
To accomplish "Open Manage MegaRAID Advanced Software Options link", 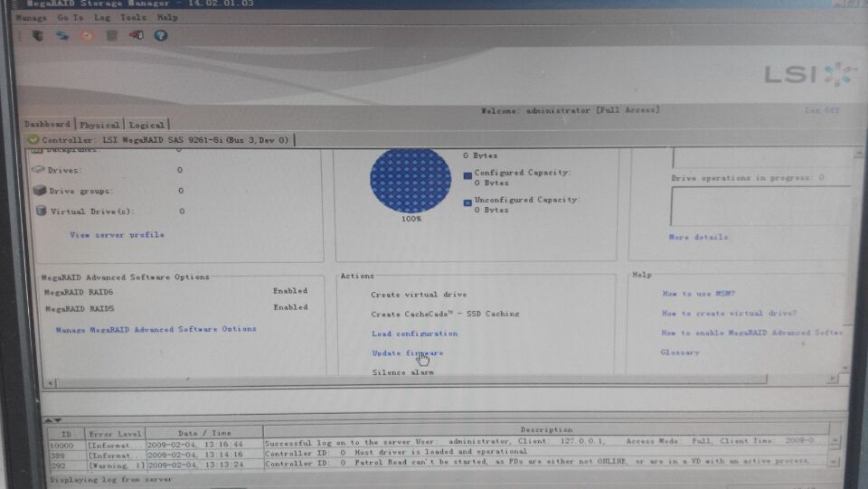I will pos(156,329).
